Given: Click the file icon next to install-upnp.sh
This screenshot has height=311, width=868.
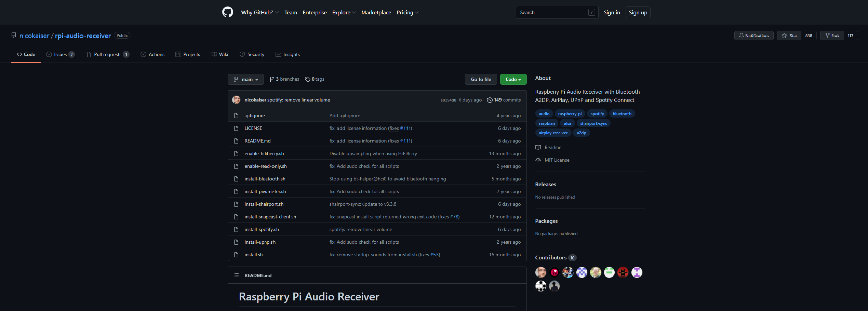Looking at the screenshot, I should click(236, 242).
